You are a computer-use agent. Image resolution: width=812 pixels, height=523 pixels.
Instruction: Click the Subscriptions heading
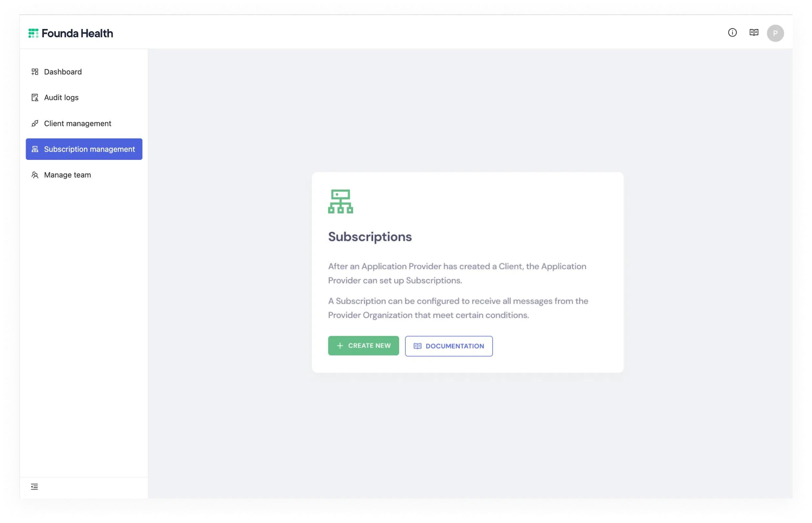[x=370, y=237]
